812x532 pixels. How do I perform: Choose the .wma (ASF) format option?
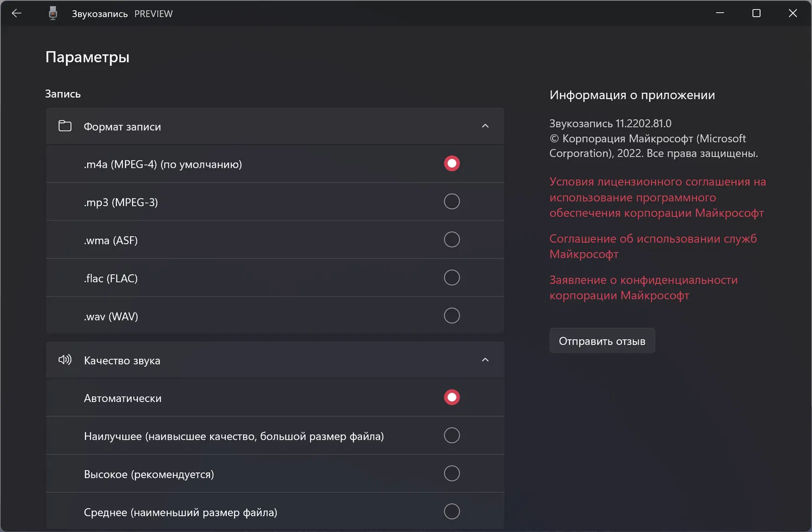point(451,239)
